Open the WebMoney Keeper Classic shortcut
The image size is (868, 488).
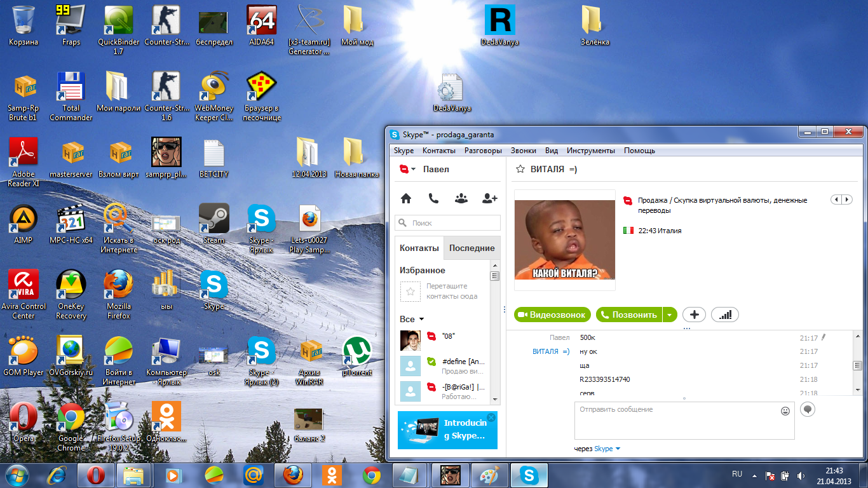pyautogui.click(x=214, y=97)
